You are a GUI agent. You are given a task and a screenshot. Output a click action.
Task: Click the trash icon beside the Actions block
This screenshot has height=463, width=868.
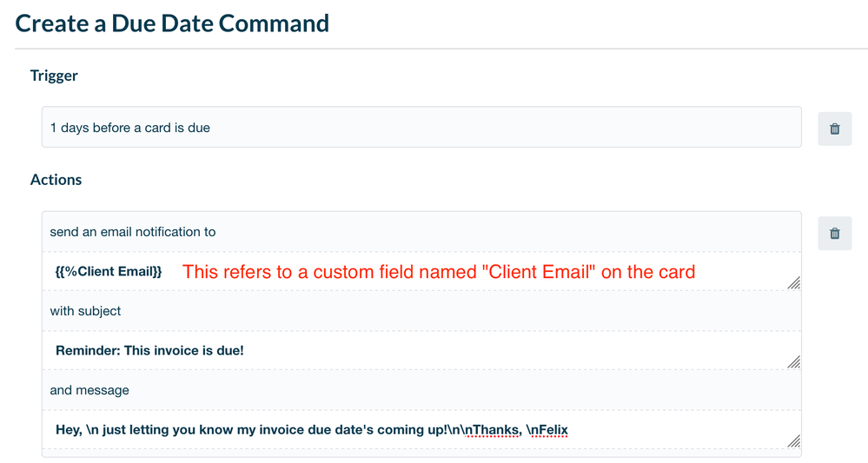[x=834, y=233]
